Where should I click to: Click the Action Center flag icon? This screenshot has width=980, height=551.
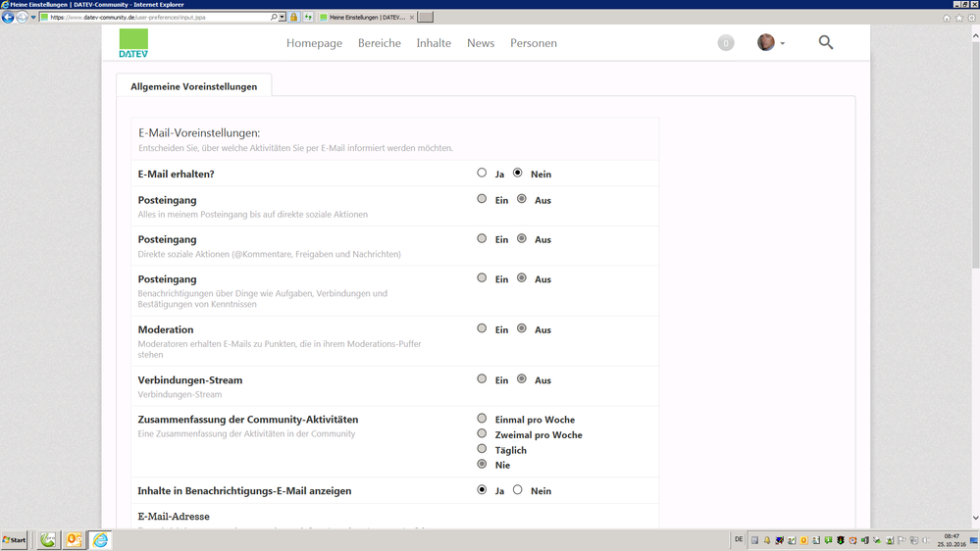click(x=902, y=540)
